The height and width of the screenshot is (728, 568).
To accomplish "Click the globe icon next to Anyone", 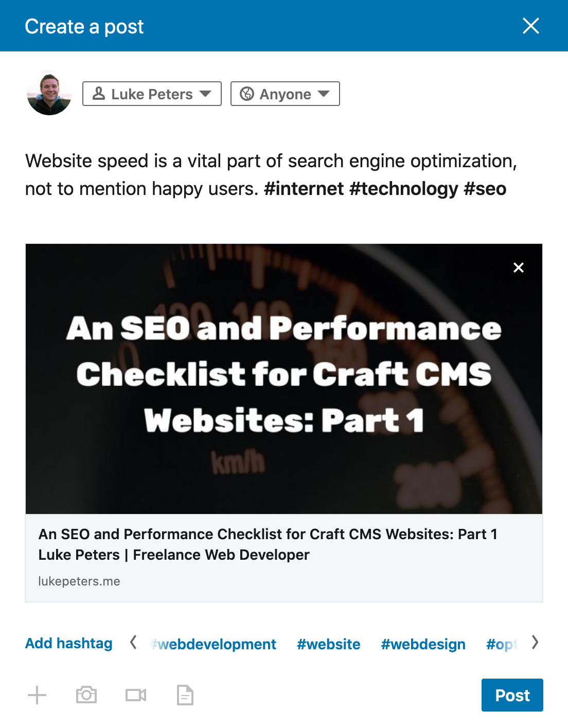I will [247, 94].
